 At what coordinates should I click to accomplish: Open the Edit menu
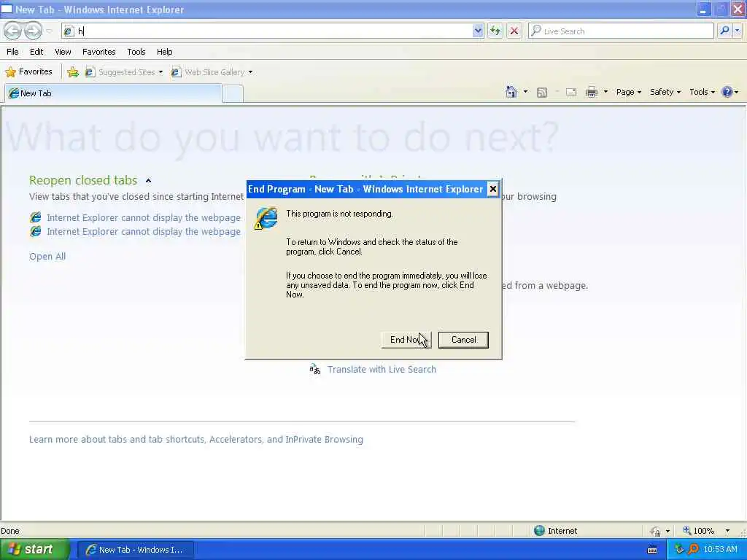[36, 52]
